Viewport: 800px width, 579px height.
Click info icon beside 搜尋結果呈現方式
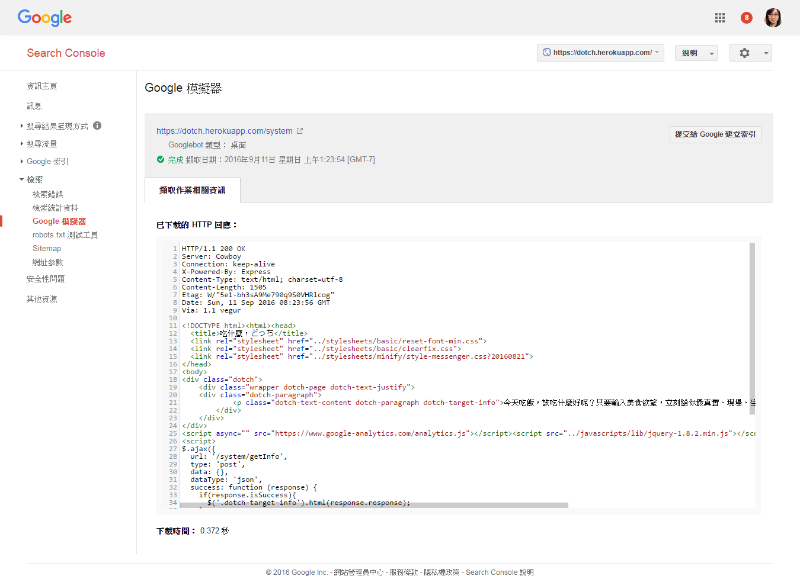[x=97, y=125]
